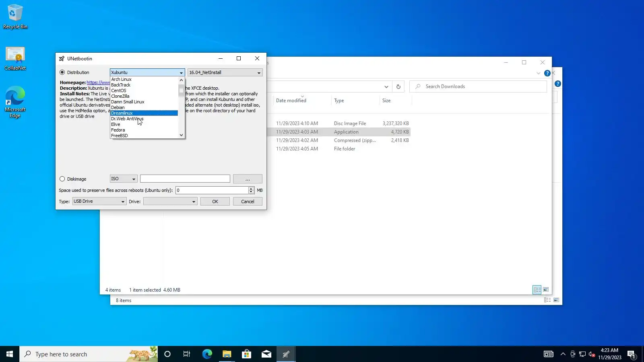This screenshot has width=644, height=362.
Task: Open File Explorer from the taskbar
Action: click(x=227, y=354)
